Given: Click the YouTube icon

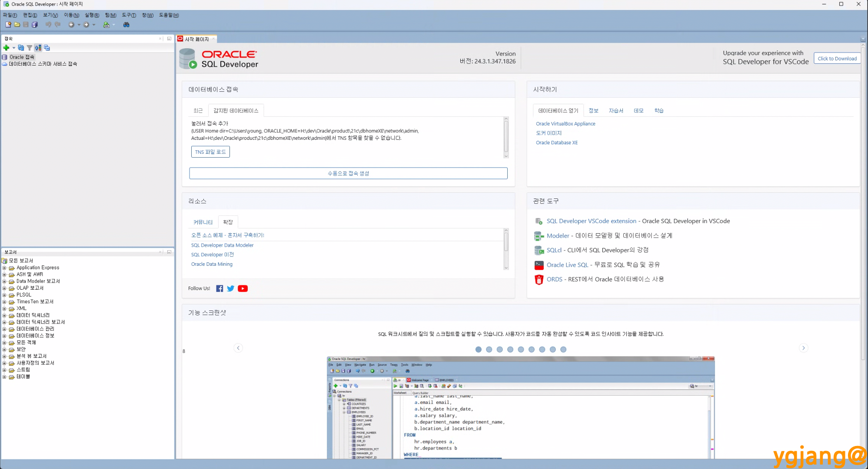Looking at the screenshot, I should pos(243,289).
